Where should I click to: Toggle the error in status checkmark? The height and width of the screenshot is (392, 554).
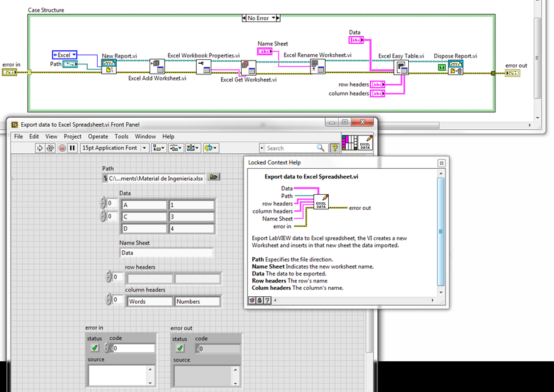95,348
